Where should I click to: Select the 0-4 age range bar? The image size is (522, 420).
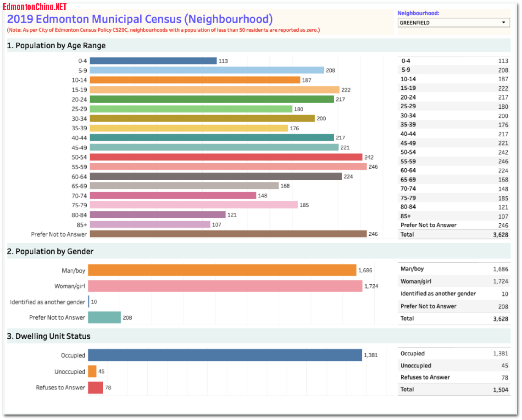(x=153, y=61)
